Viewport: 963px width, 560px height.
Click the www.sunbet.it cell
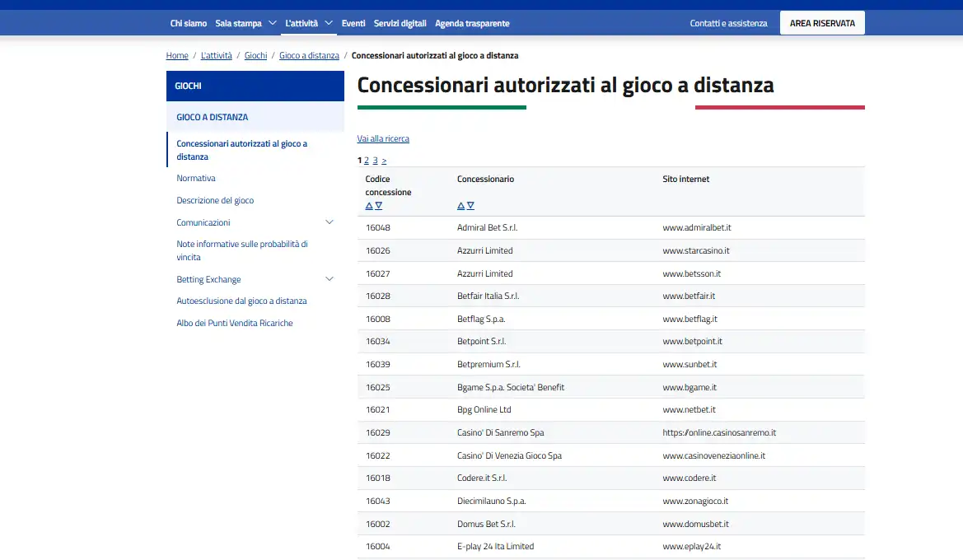[x=690, y=364]
